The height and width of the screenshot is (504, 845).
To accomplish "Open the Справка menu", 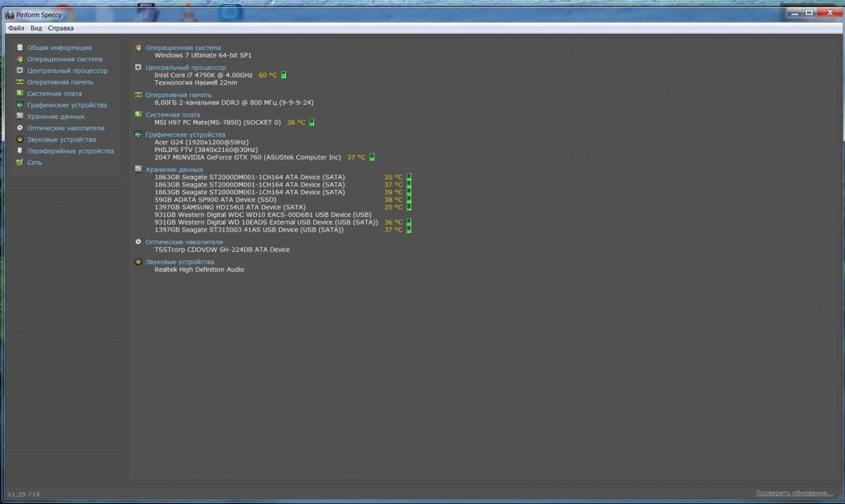I will tap(61, 28).
